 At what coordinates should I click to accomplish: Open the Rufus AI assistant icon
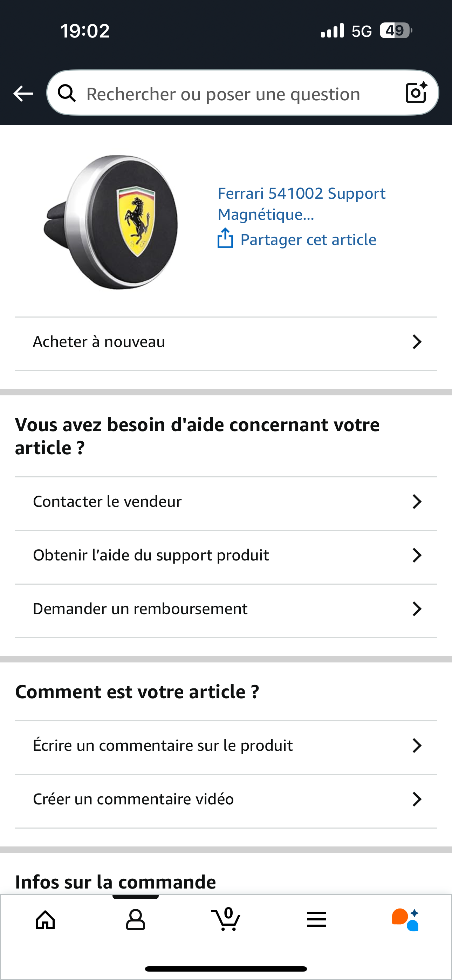tap(406, 920)
